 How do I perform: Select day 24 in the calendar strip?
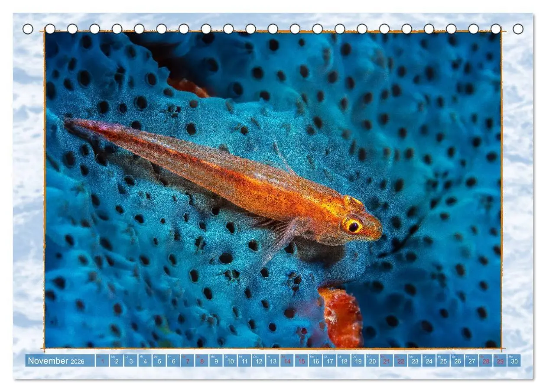pyautogui.click(x=429, y=361)
